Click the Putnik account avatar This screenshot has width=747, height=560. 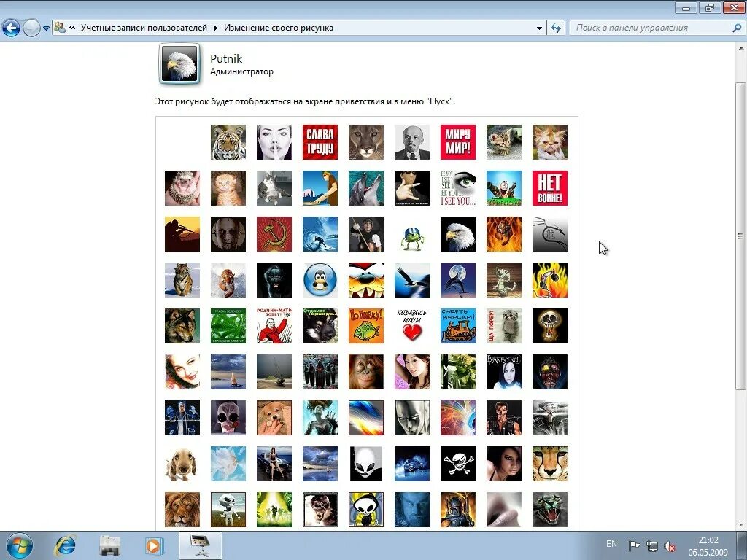(x=179, y=63)
